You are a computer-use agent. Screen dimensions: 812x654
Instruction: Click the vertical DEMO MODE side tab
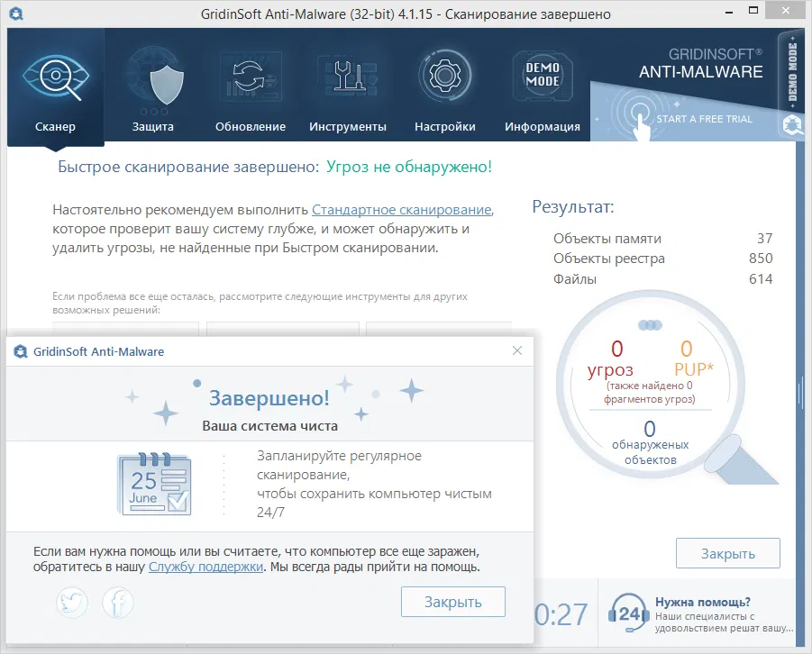tap(792, 72)
